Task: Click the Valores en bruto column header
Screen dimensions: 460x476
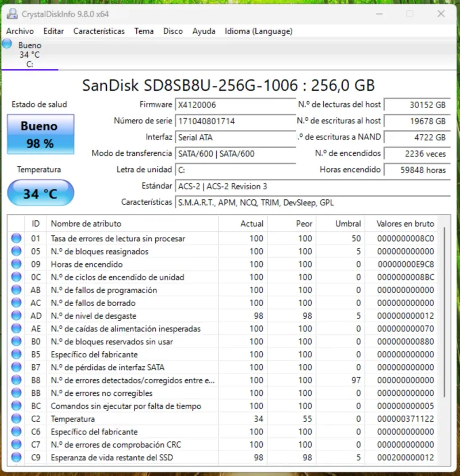Action: [401, 224]
